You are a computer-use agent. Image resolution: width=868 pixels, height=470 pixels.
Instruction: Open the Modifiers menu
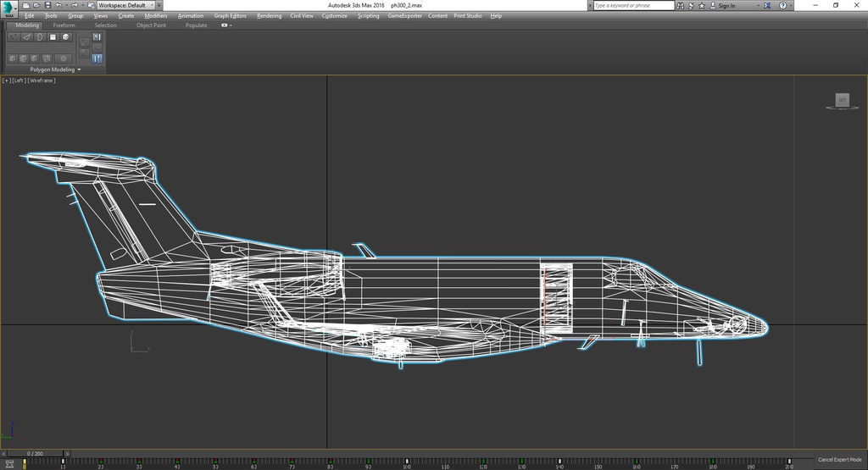point(155,15)
